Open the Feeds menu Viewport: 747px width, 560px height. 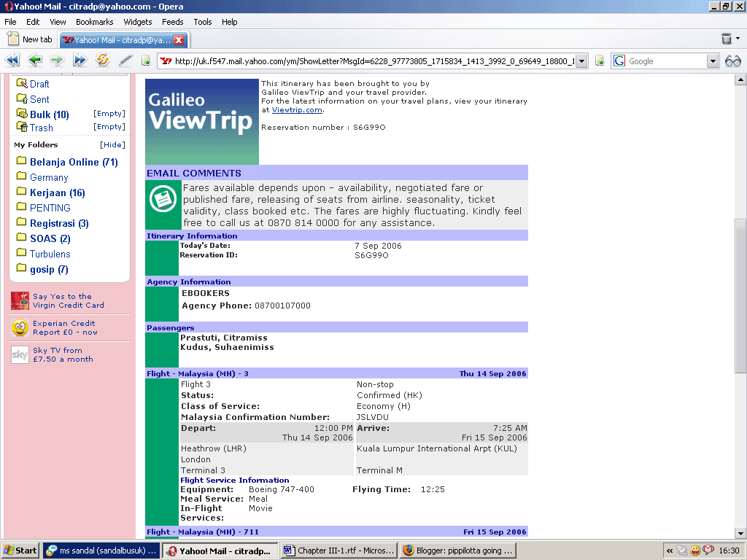click(x=172, y=22)
